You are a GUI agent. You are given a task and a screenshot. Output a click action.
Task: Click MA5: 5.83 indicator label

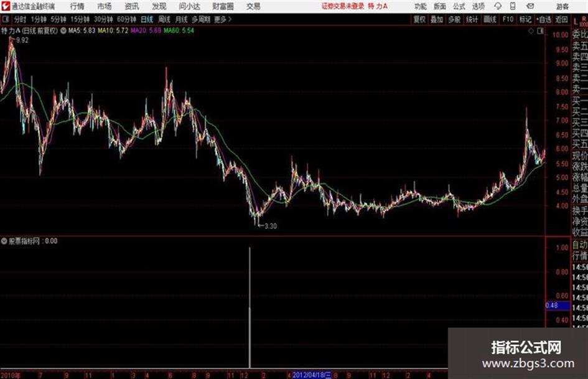[x=82, y=30]
